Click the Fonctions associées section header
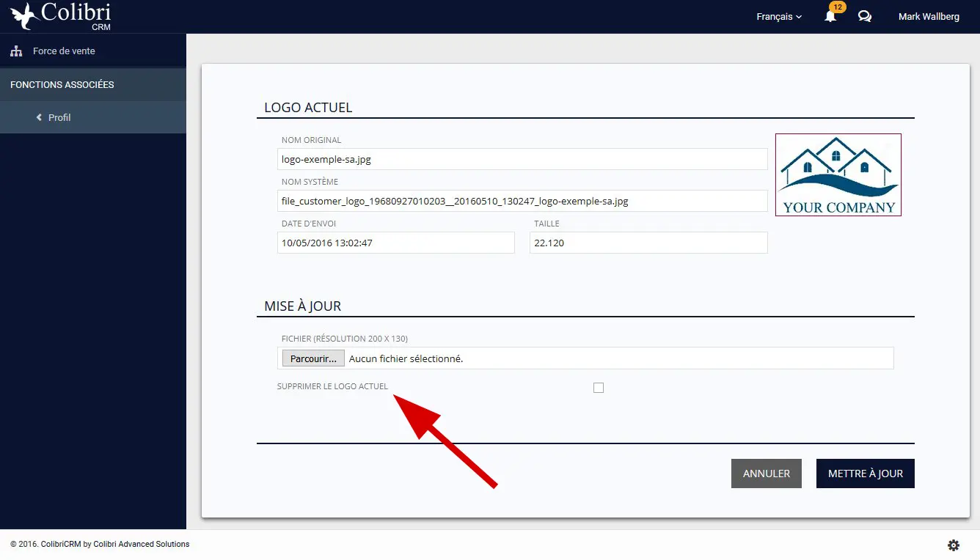980x560 pixels. pos(93,84)
